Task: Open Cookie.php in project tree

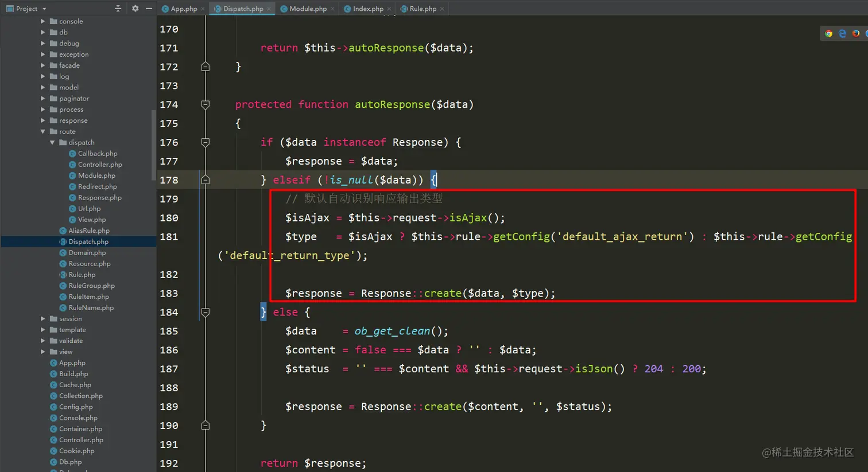Action: pos(72,451)
